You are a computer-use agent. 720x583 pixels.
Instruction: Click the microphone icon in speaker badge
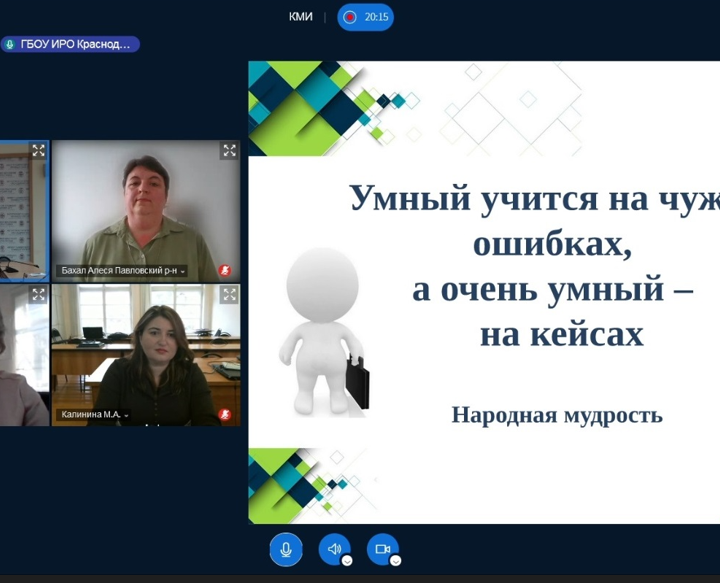point(10,44)
